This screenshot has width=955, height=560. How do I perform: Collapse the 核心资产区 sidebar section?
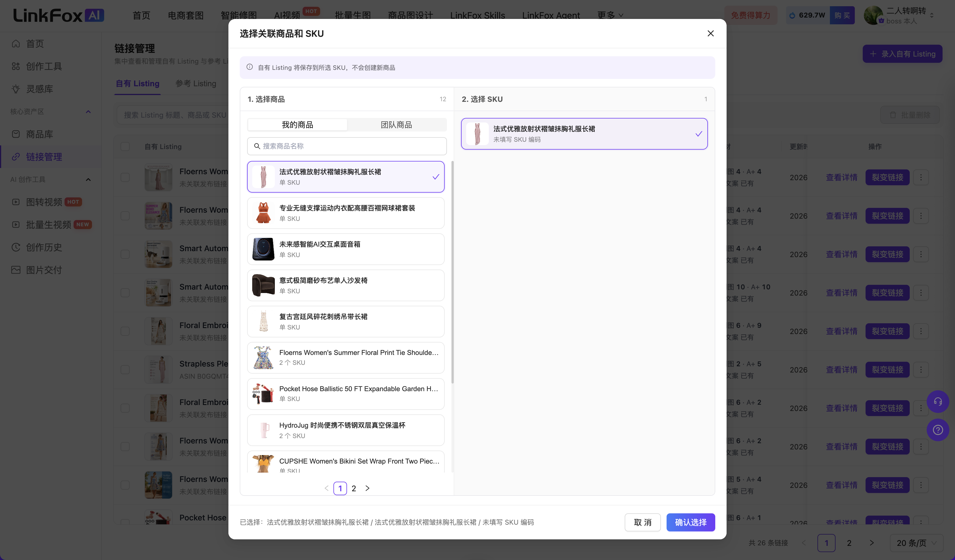pyautogui.click(x=88, y=112)
